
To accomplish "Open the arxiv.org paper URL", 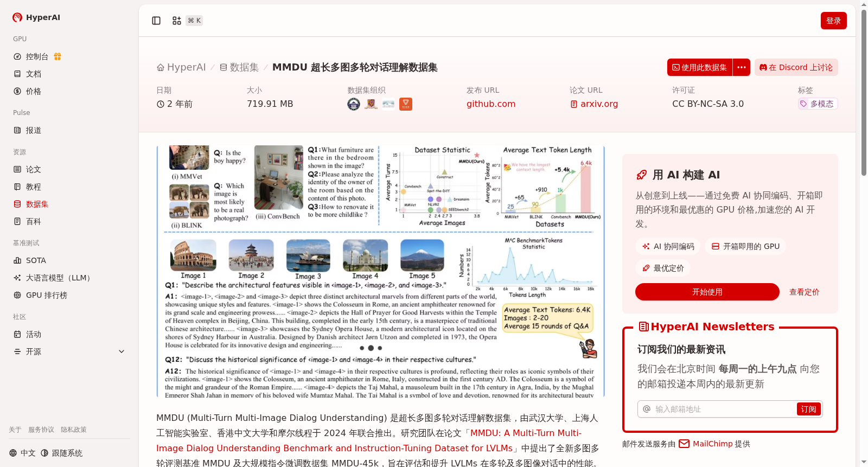I will coord(594,104).
